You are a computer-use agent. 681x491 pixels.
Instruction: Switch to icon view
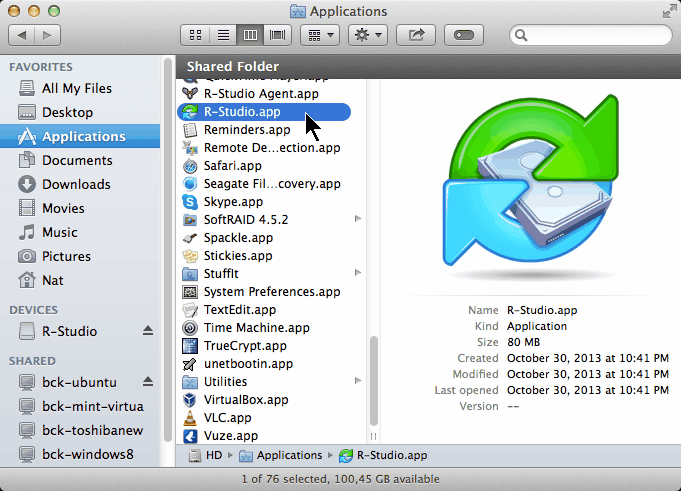(195, 35)
